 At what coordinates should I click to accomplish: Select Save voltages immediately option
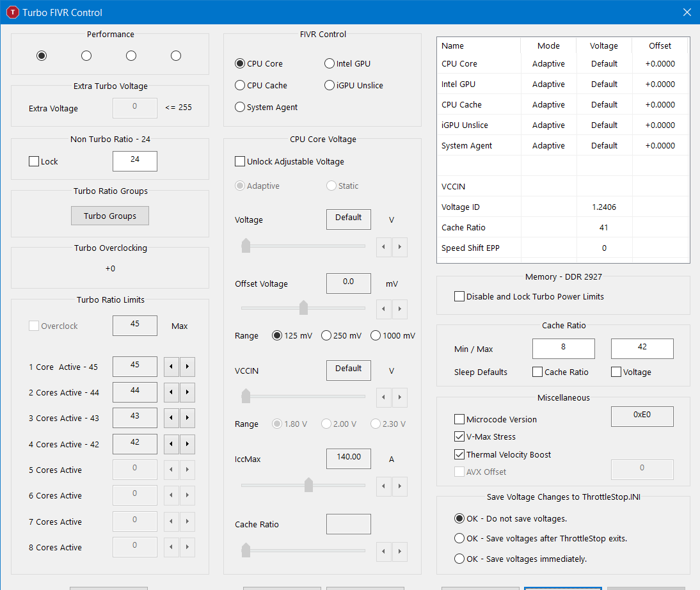coord(459,559)
